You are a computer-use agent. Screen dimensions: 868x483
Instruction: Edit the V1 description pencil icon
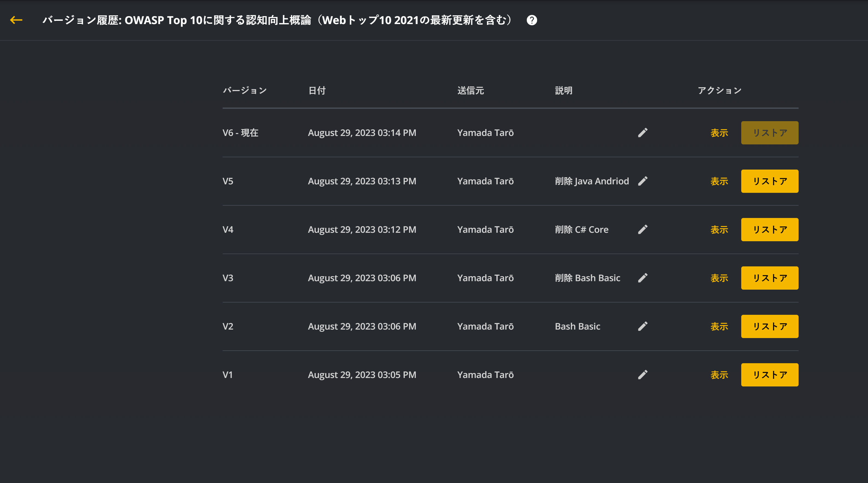coord(643,375)
